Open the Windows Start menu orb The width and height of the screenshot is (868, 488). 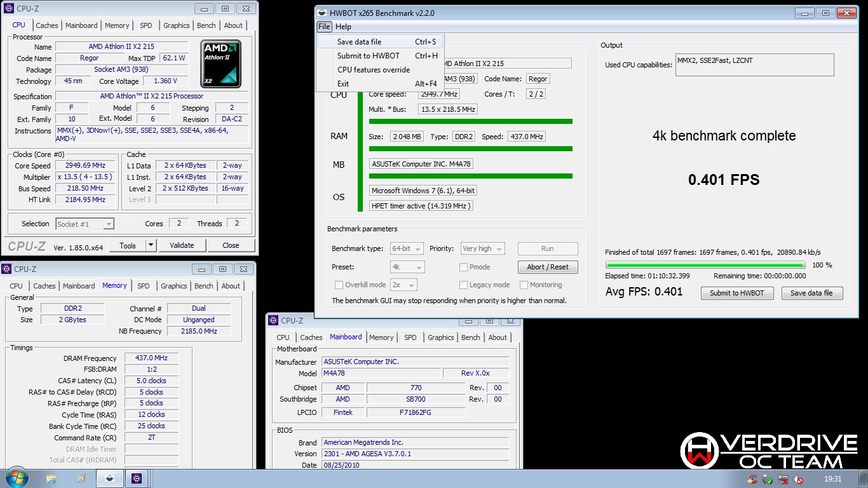pos(15,478)
